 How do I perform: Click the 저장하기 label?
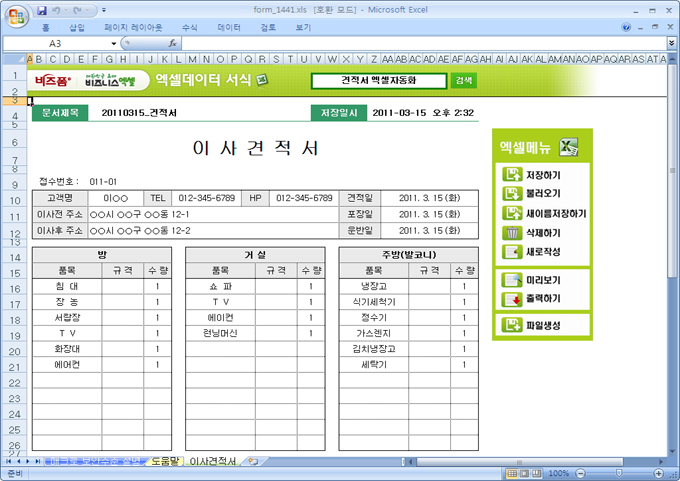click(543, 175)
